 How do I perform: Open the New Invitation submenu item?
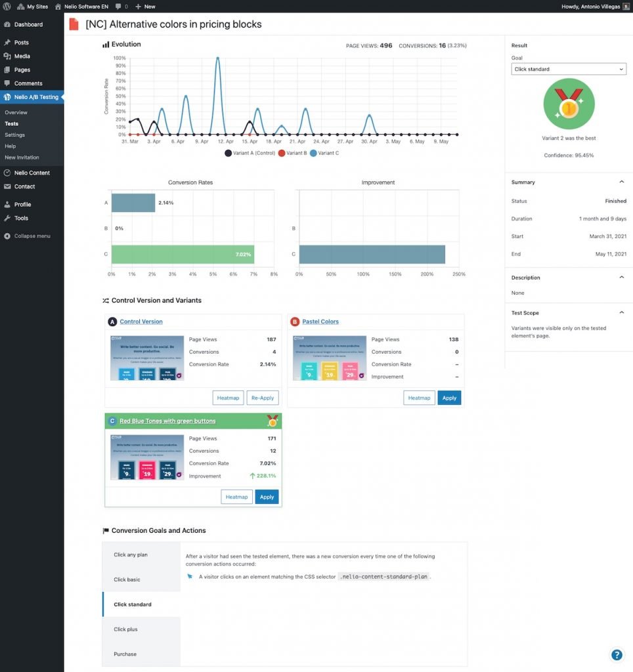click(x=22, y=157)
